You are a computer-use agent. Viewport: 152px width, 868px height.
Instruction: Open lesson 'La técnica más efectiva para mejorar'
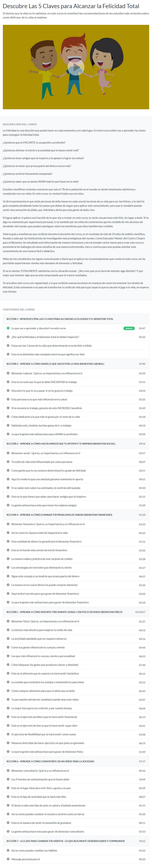(x=42, y=630)
